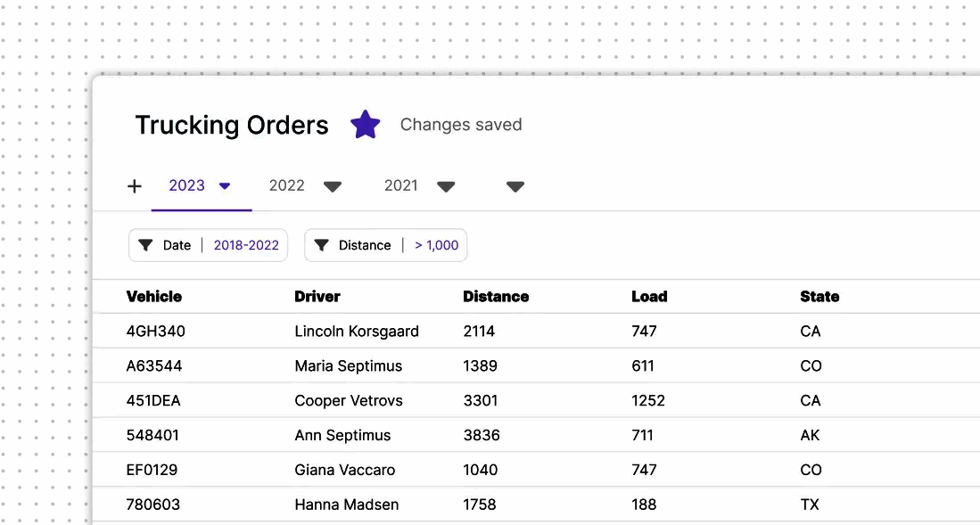
Task: Click vehicle 451DEA cell
Action: coord(153,401)
